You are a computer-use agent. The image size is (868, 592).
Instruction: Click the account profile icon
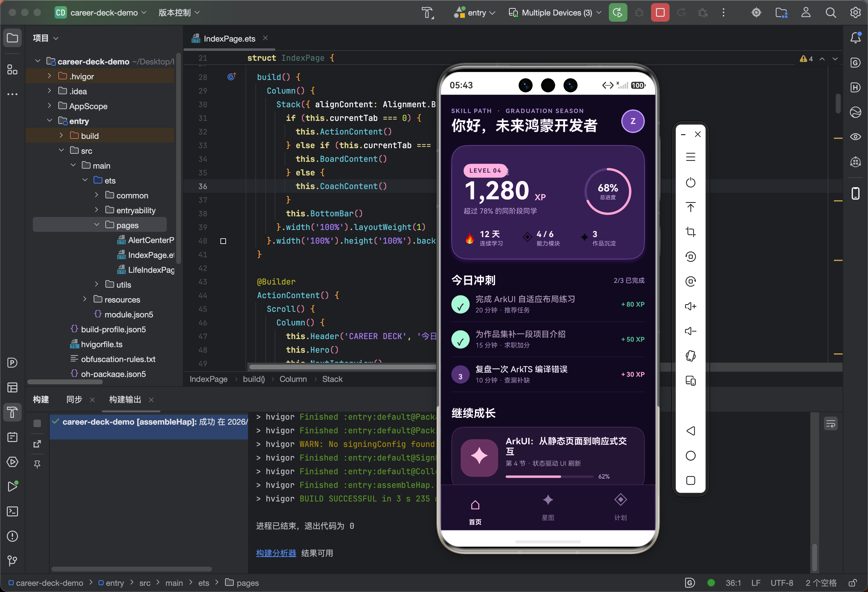pos(806,13)
